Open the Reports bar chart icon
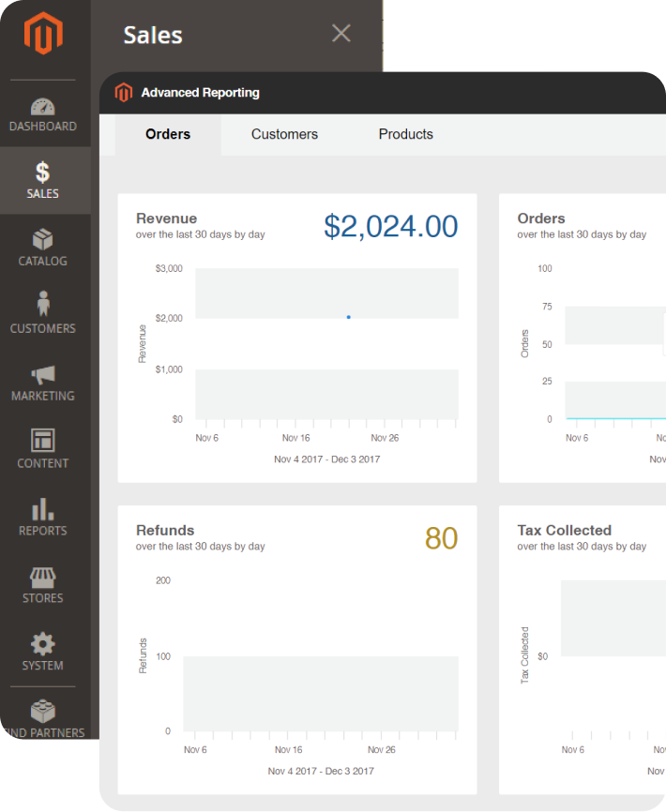666x812 pixels. 43,508
